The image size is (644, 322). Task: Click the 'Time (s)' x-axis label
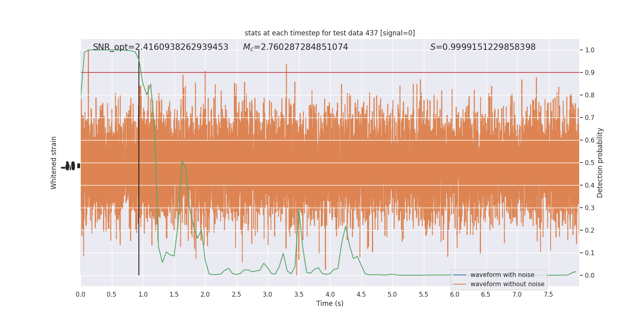click(x=330, y=303)
